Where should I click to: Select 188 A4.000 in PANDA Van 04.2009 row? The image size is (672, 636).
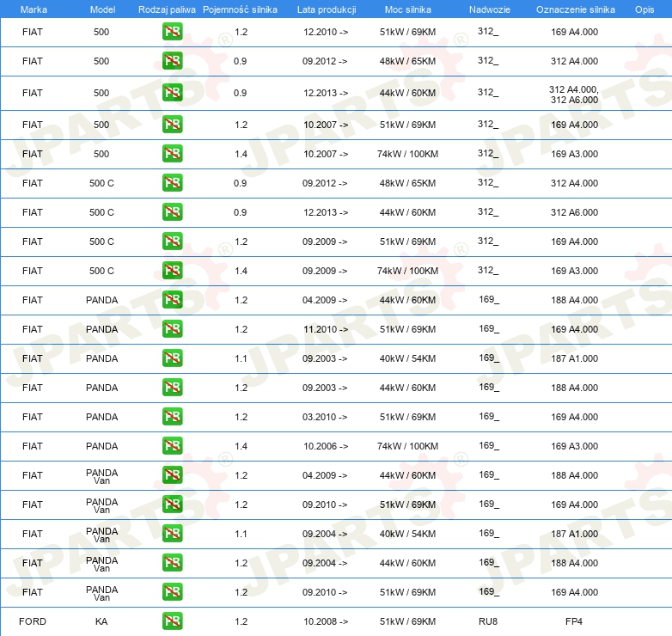(x=574, y=475)
